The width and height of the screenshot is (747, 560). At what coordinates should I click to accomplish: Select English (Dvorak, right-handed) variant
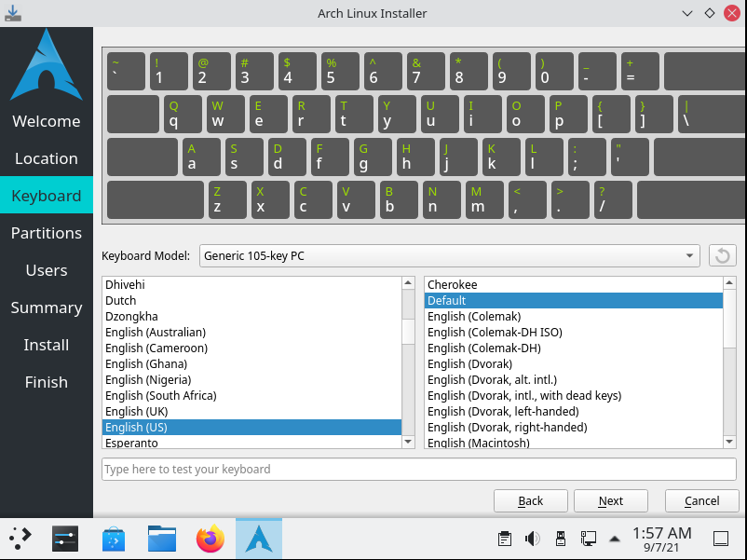(x=574, y=427)
